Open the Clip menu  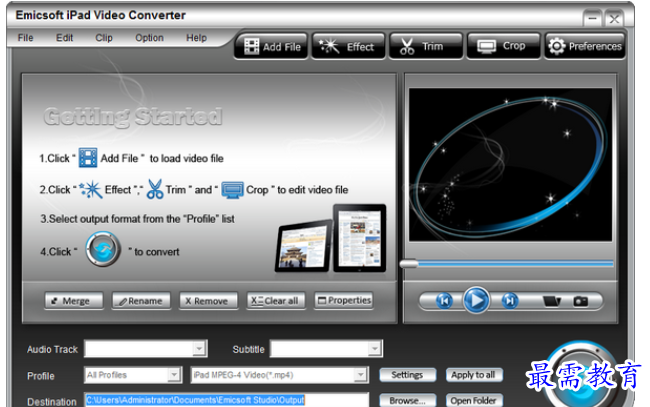(104, 38)
